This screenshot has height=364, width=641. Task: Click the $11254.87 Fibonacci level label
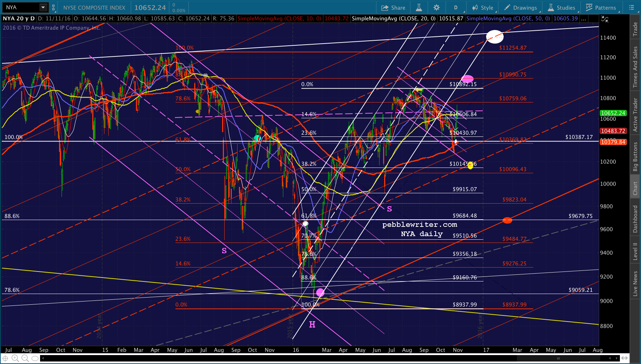tap(513, 48)
